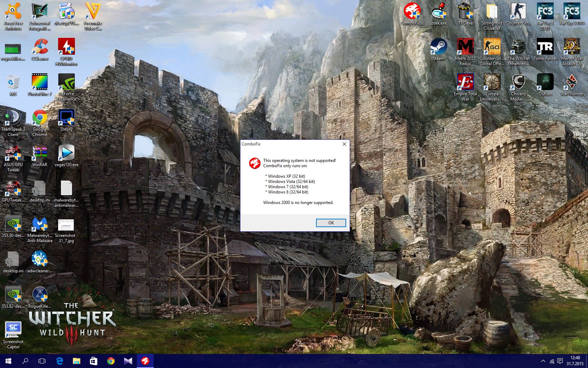Launch Far Cry 3 DX9 shortcut
Image resolution: width=588 pixels, height=368 pixels.
(x=572, y=14)
